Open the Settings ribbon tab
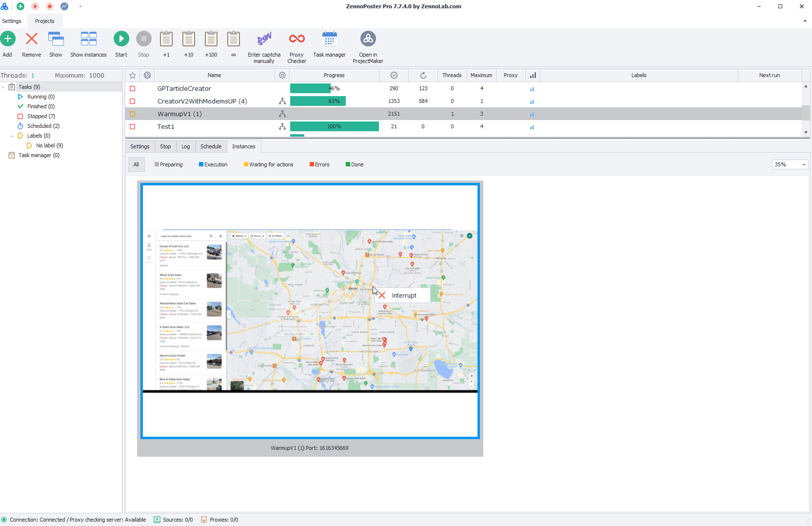The image size is (812, 526). (12, 21)
